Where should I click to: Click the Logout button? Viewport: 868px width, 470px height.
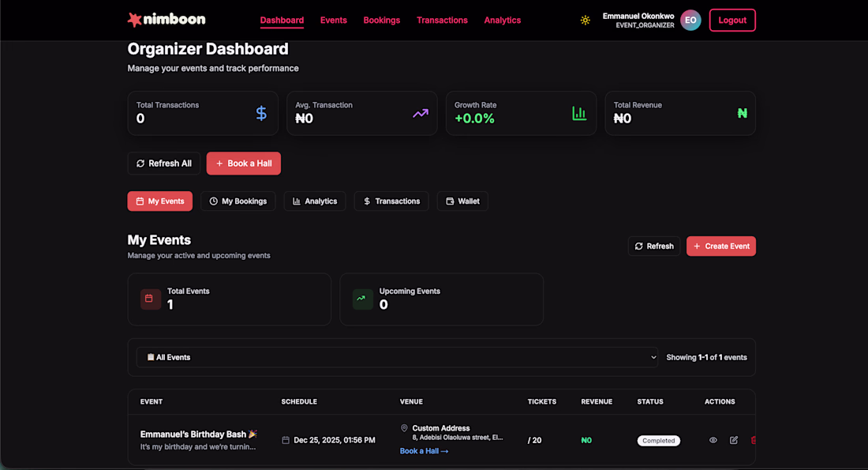[732, 20]
